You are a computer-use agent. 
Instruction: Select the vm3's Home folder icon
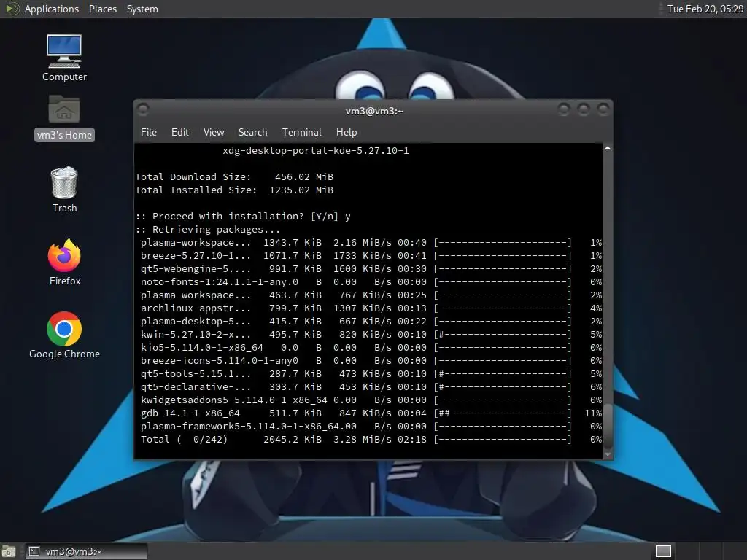(x=64, y=117)
